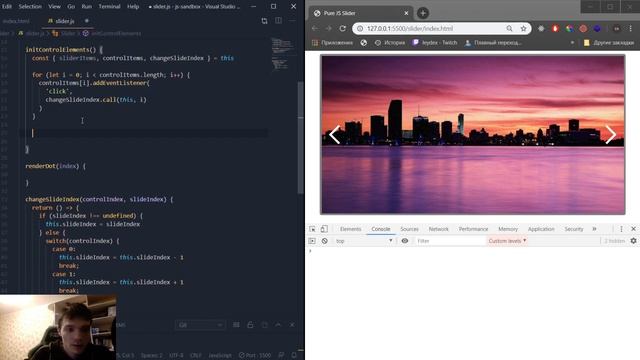Click the site information icon in address bar
640x360 pixels.
tap(360, 29)
